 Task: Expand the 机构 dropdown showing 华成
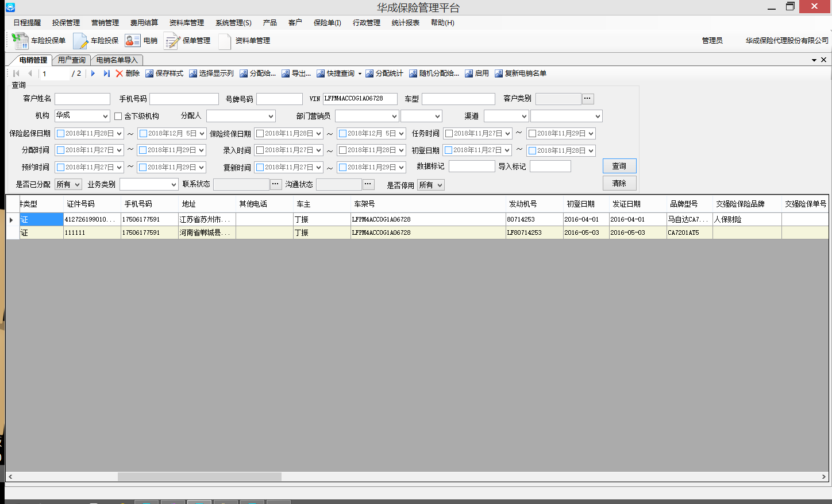pos(105,116)
